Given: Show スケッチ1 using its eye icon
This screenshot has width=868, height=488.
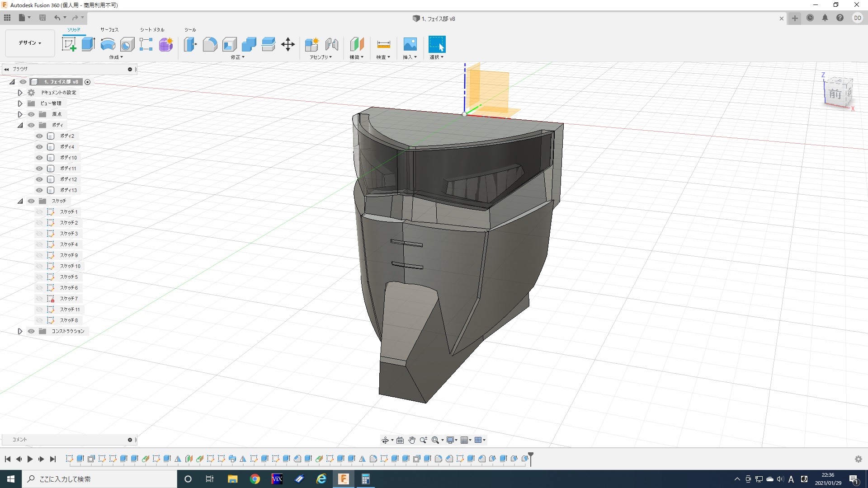Looking at the screenshot, I should [x=39, y=212].
